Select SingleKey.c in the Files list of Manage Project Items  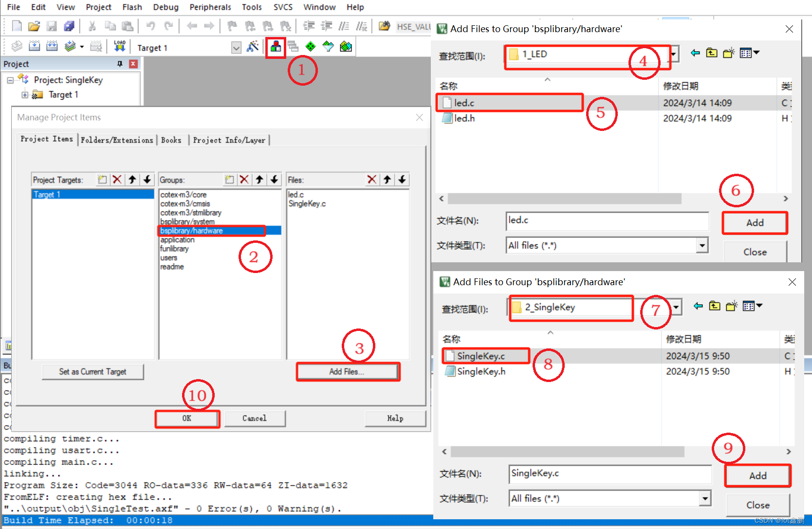pyautogui.click(x=307, y=204)
